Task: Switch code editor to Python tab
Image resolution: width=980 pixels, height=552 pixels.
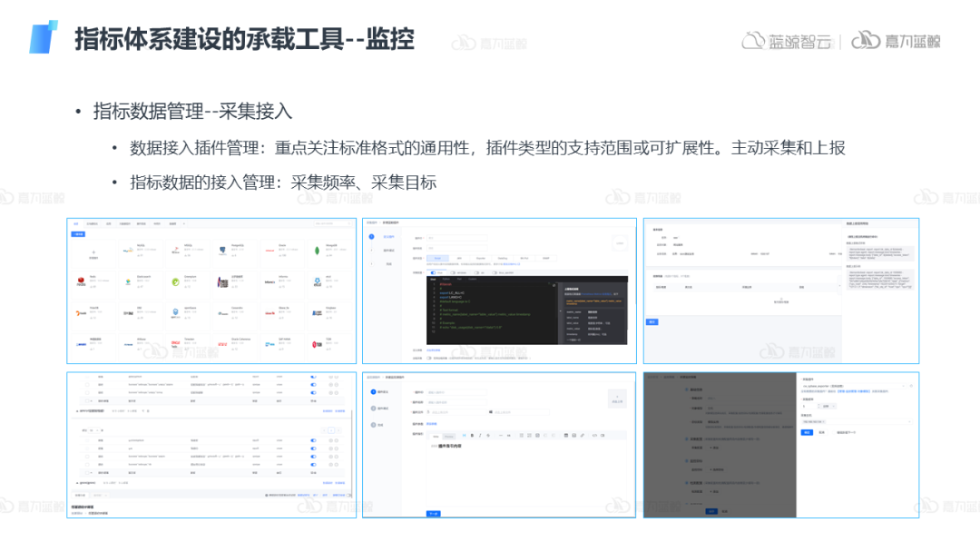Action: coord(446,279)
